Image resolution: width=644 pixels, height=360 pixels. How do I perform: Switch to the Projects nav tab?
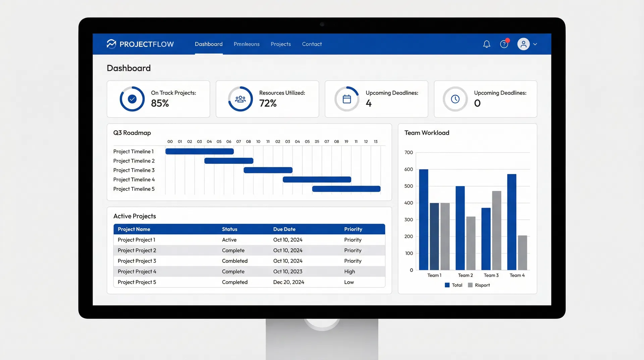(x=281, y=44)
